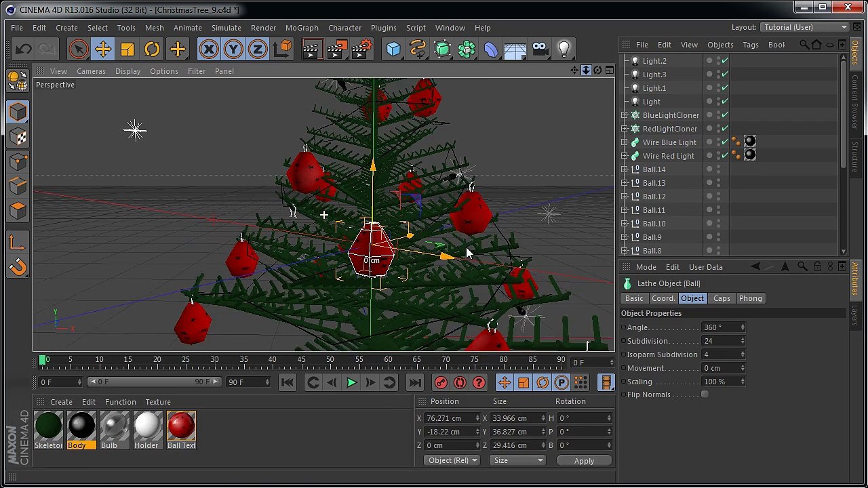
Task: Activate the Rotate tool
Action: (152, 49)
